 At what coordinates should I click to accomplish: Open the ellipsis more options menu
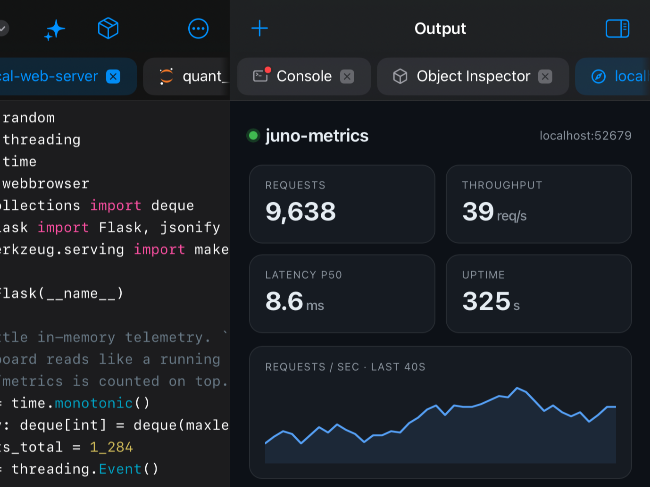198,29
